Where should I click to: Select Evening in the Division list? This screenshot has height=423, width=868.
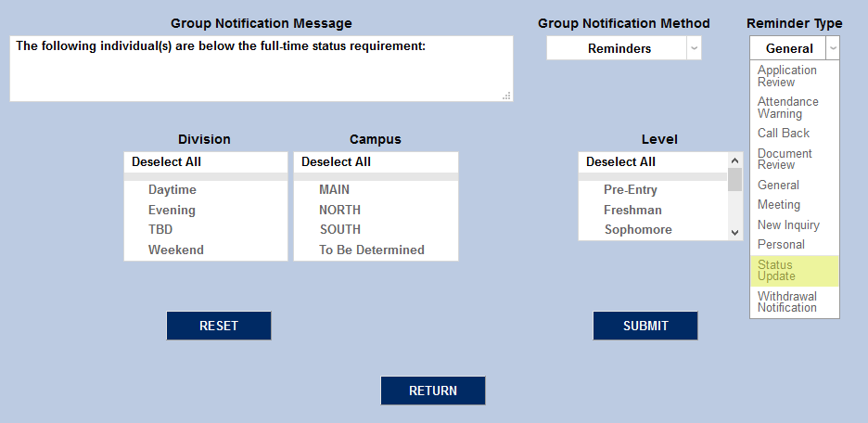pyautogui.click(x=172, y=210)
